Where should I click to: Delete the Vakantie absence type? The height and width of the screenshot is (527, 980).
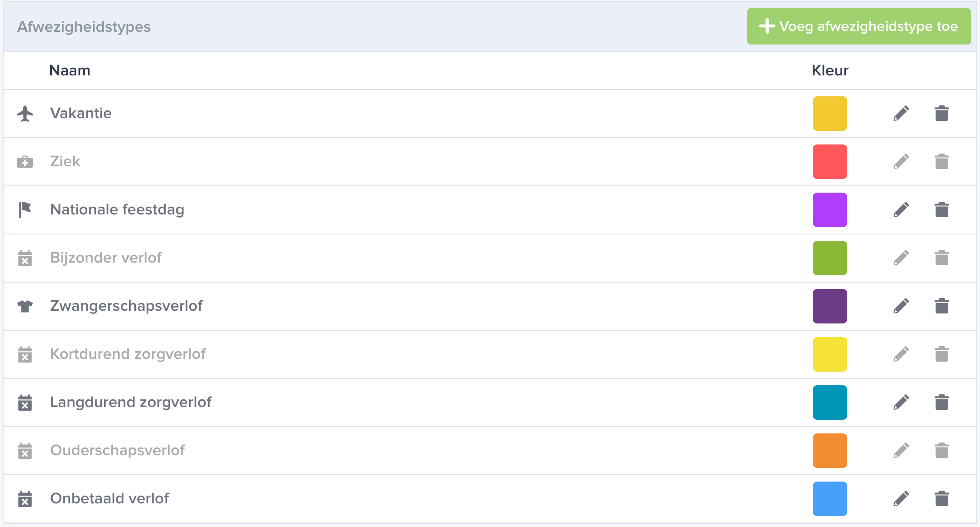(x=942, y=114)
